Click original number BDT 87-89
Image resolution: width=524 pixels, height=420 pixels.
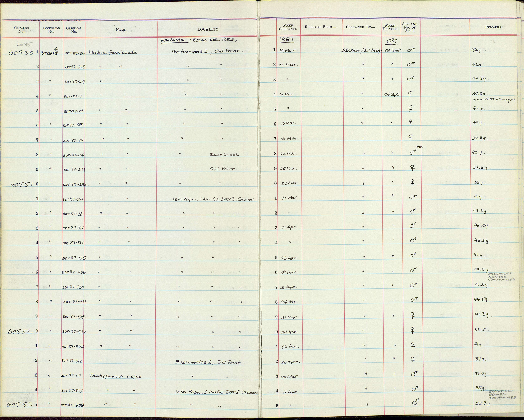pyautogui.click(x=73, y=140)
